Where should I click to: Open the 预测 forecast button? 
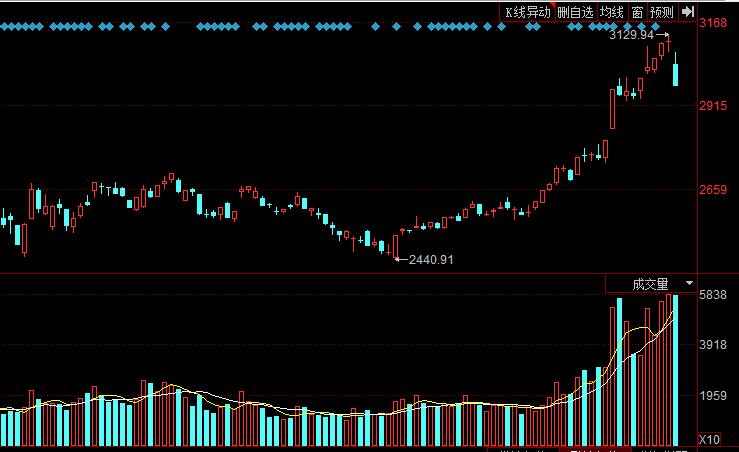662,12
